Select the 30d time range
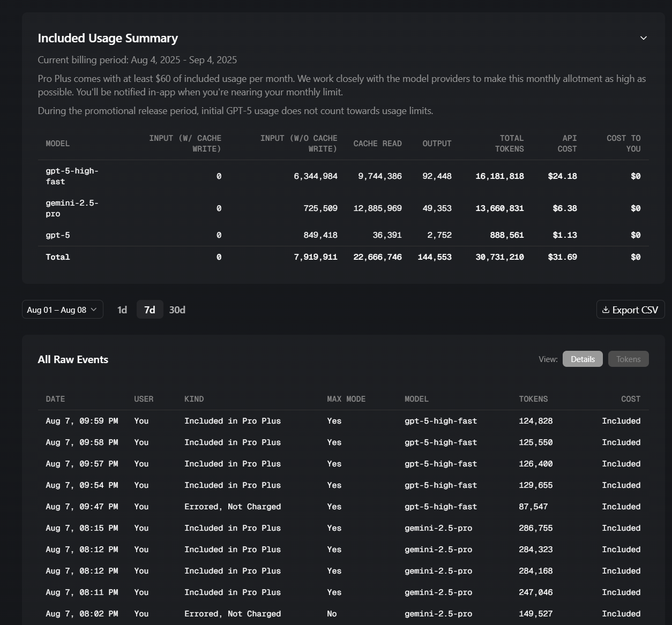 point(177,310)
